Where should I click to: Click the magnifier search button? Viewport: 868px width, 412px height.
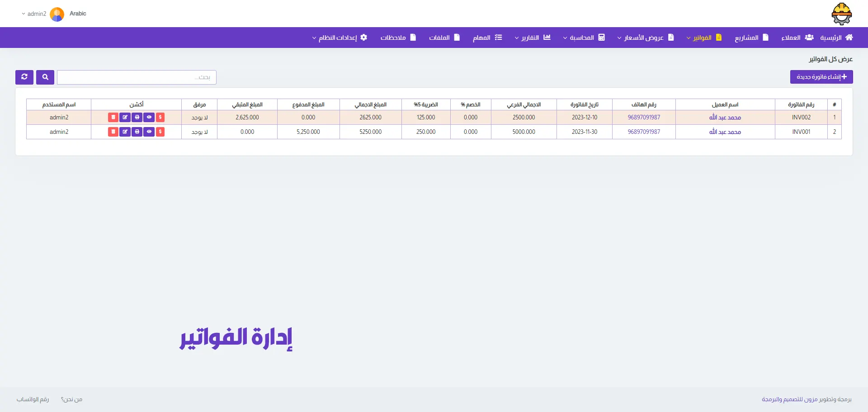point(45,77)
